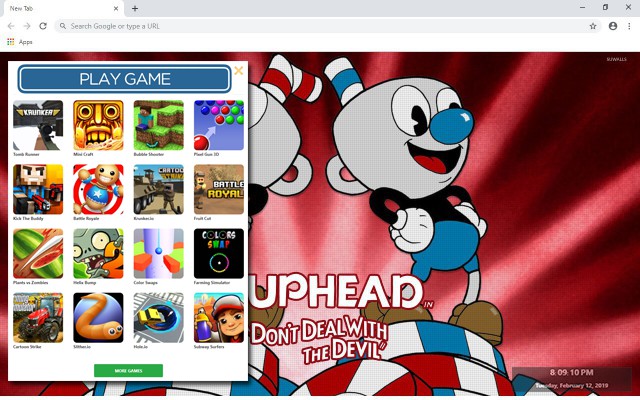Bookmark this page with the star icon
This screenshot has height=400, width=640.
[x=593, y=26]
